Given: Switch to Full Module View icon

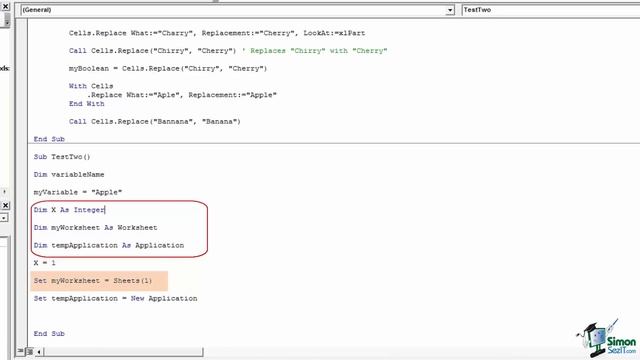Looking at the screenshot, I should 29,351.
